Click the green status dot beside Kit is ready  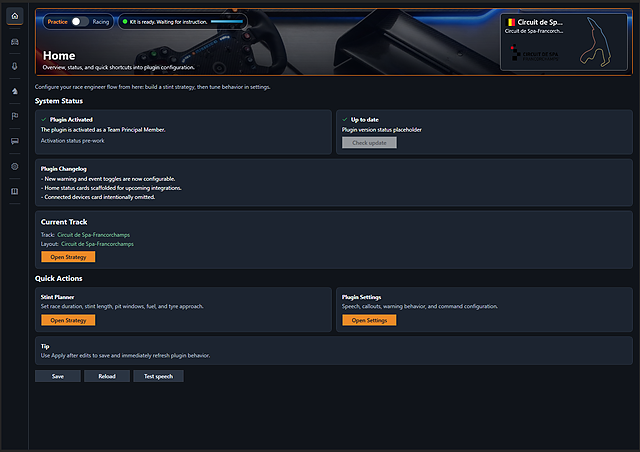[125, 22]
